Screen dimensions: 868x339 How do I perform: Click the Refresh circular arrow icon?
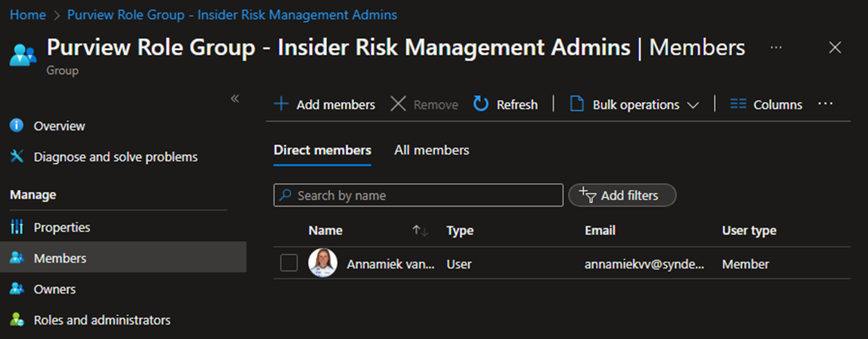481,104
